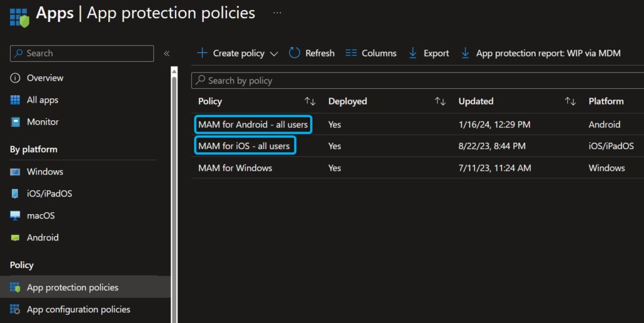This screenshot has width=644, height=323.
Task: Click date 1/16/24, 12:29 PM cell
Action: pyautogui.click(x=494, y=125)
